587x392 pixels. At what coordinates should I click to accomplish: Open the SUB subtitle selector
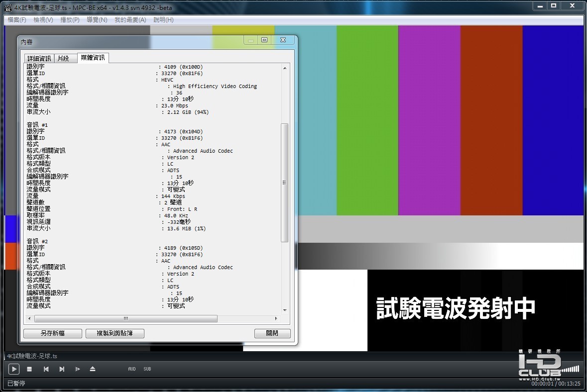(147, 369)
